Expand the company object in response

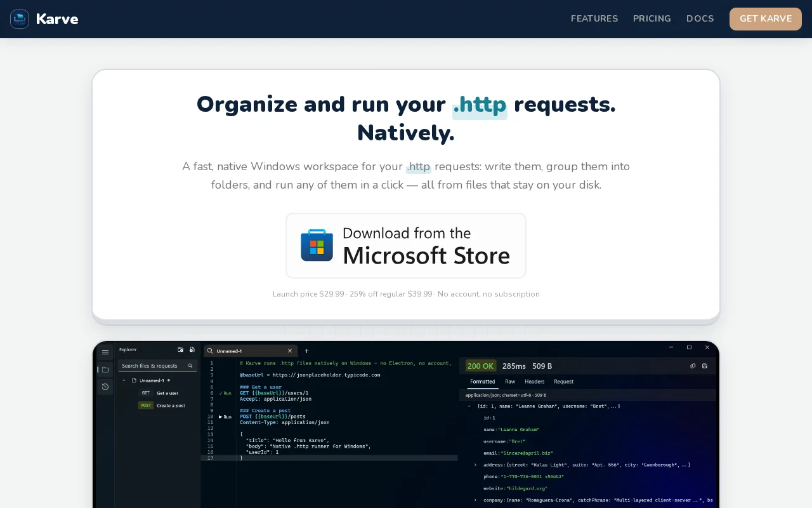(x=475, y=500)
